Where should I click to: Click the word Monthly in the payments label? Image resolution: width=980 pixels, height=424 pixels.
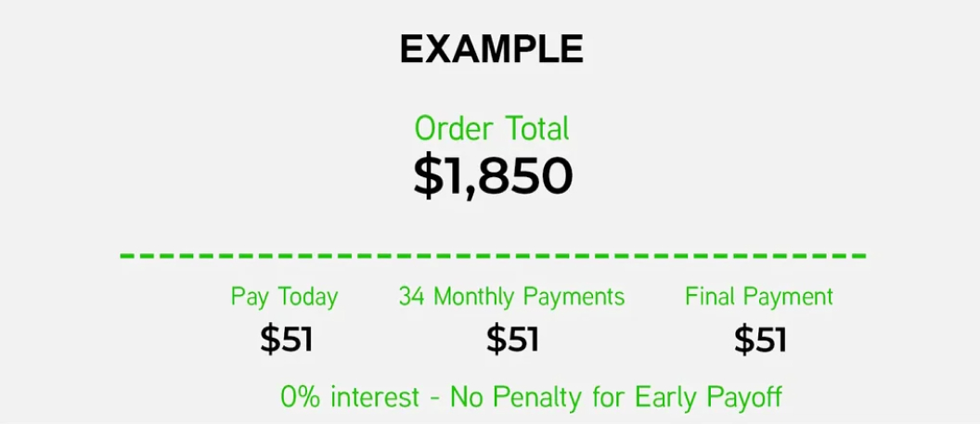(x=473, y=297)
